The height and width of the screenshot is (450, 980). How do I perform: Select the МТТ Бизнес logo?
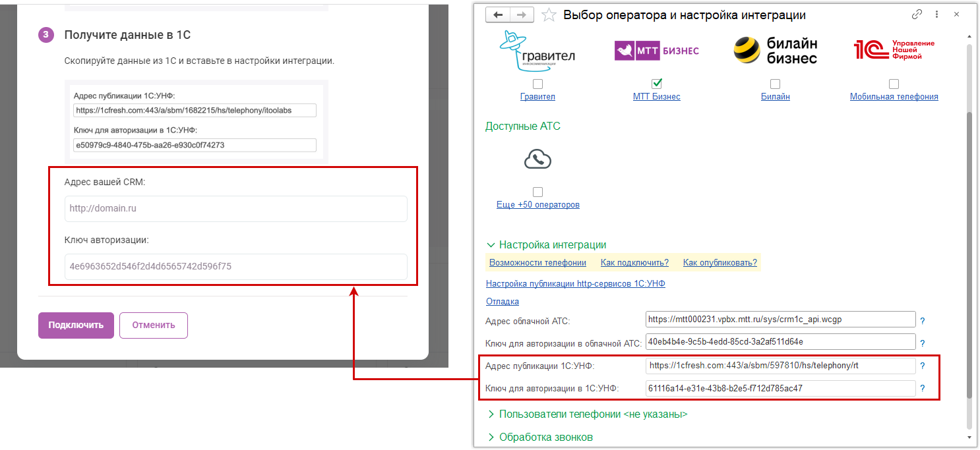point(656,51)
